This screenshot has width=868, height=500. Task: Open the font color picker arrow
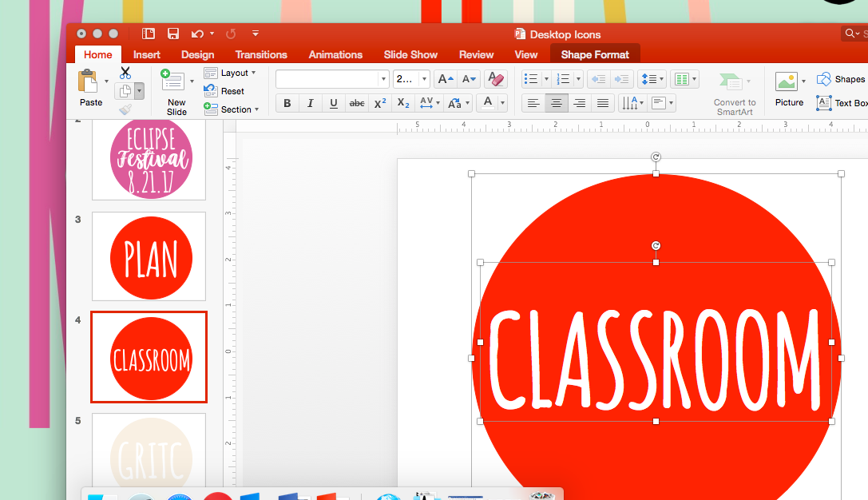point(502,103)
